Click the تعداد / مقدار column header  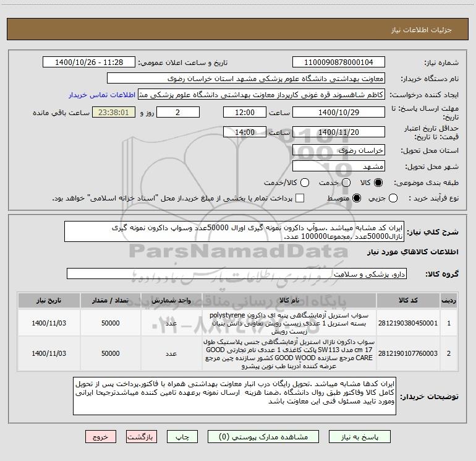tap(111, 300)
